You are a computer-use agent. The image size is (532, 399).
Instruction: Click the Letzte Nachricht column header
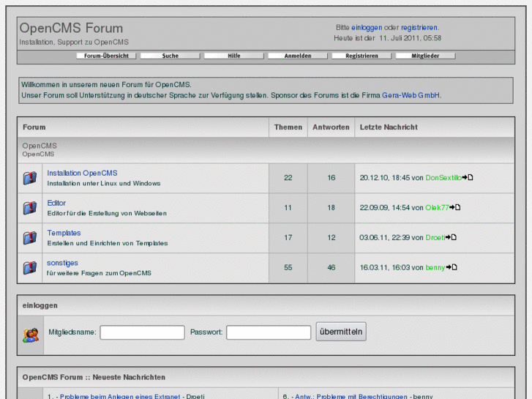coord(389,127)
